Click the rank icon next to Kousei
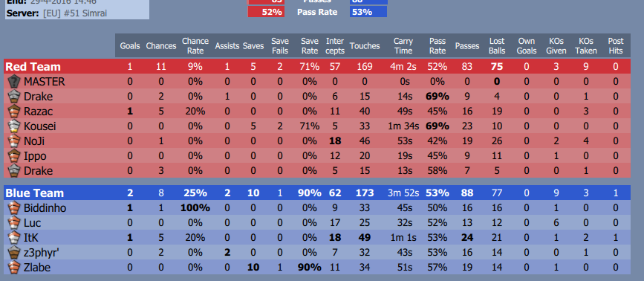 click(x=14, y=126)
